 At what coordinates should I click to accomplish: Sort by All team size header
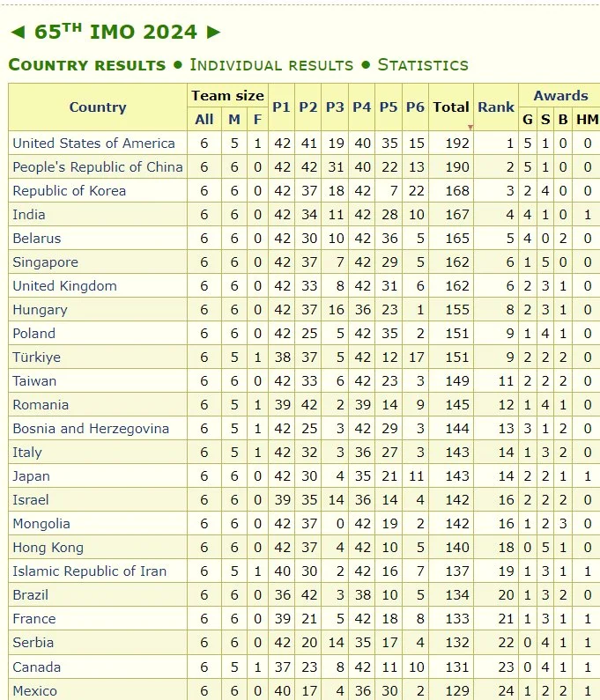point(204,119)
